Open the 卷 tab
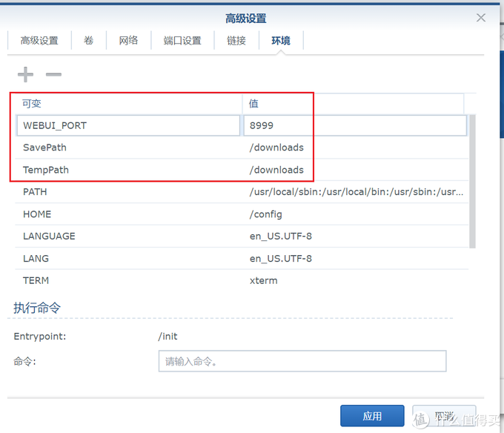Viewport: 504px width, 433px height. click(88, 41)
